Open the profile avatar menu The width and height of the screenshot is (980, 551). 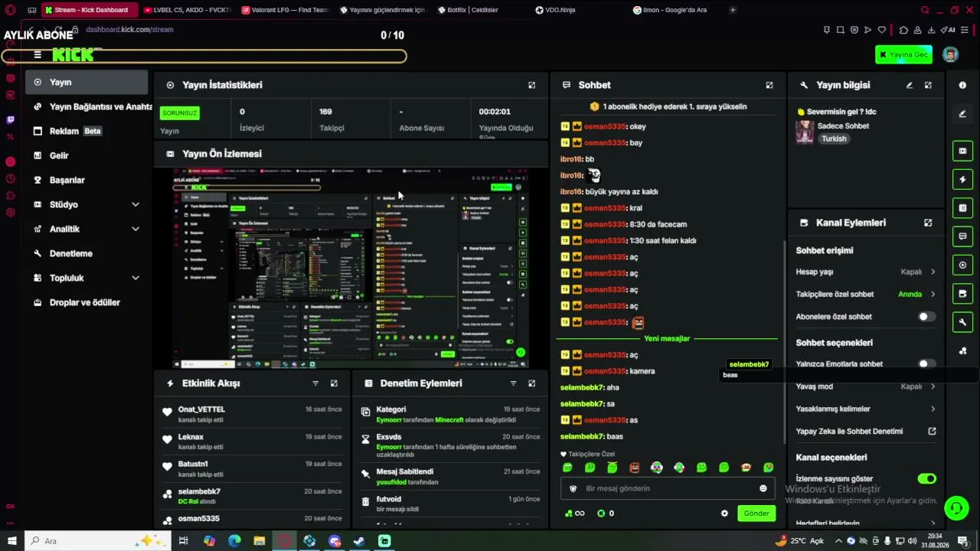[950, 54]
